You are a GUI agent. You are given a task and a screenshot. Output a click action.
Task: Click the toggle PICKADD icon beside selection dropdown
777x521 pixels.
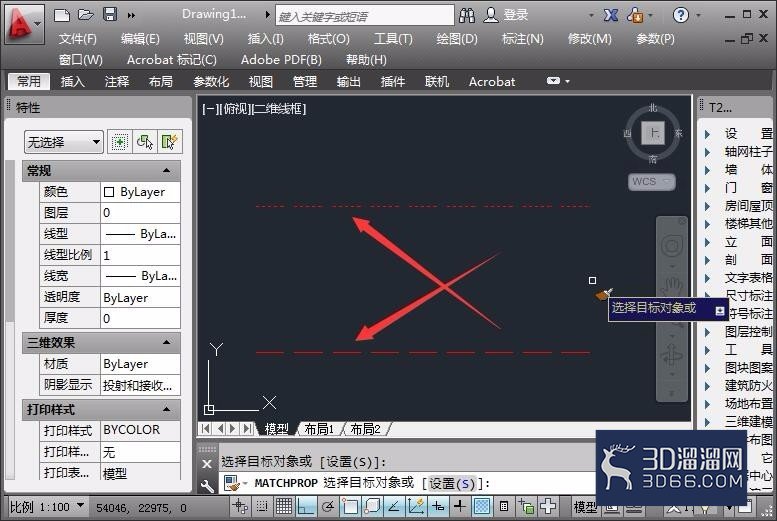(120, 142)
